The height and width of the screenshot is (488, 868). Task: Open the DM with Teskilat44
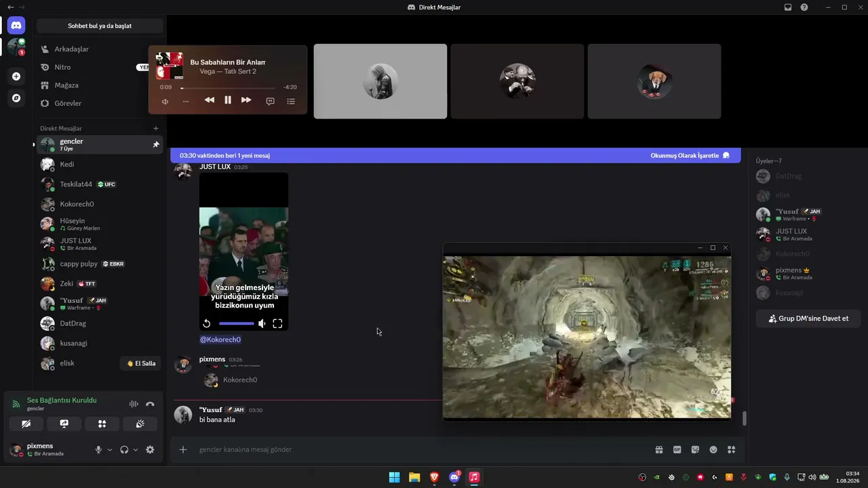pos(100,184)
